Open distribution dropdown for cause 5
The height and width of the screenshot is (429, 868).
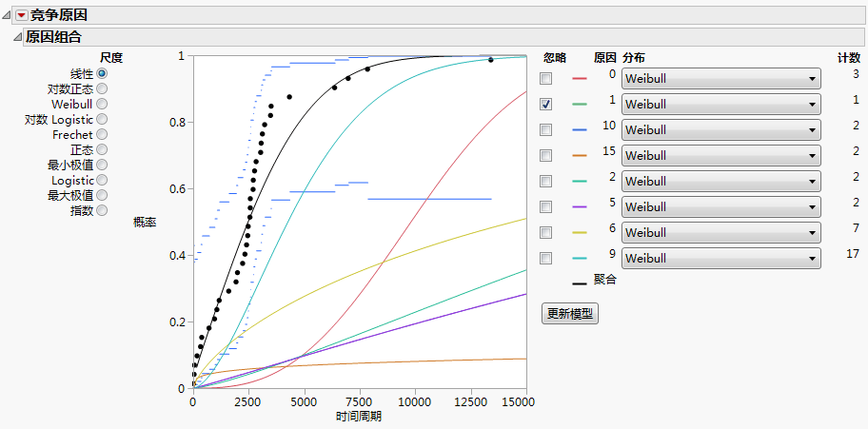721,206
